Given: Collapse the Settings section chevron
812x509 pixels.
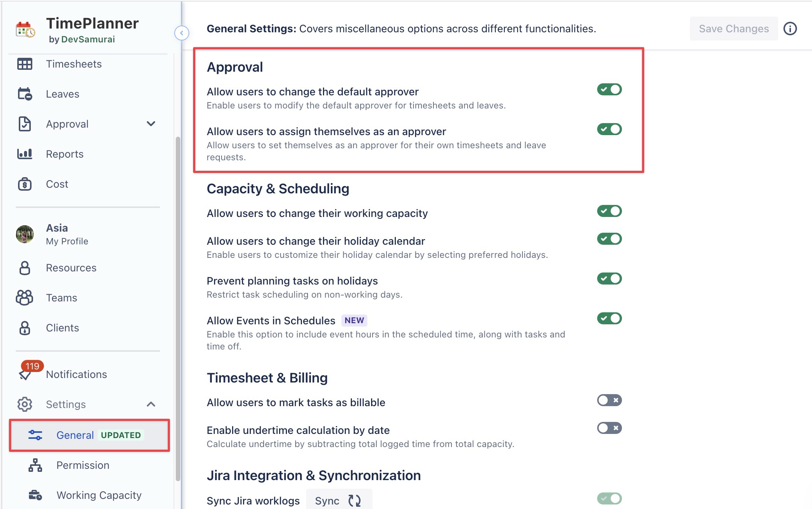Looking at the screenshot, I should coord(151,404).
